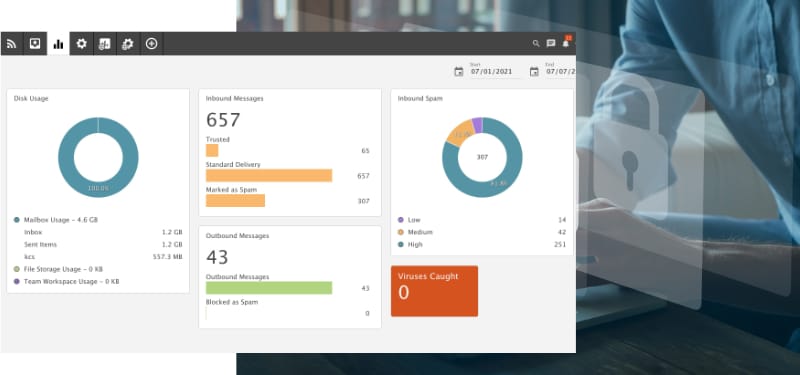Open the End date calendar picker

pos(534,72)
